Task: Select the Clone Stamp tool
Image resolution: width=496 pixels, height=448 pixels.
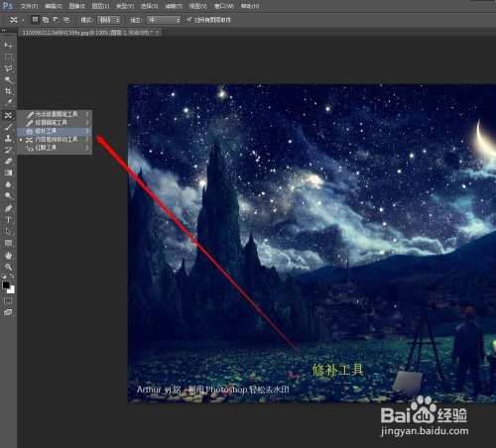Action: 8,138
